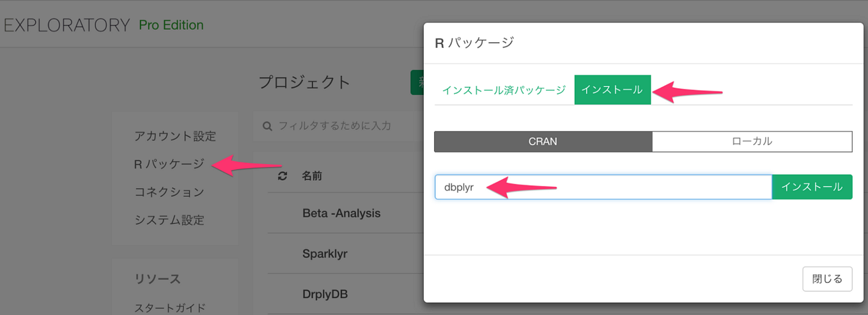
Task: Select the green インストール tab
Action: [612, 89]
